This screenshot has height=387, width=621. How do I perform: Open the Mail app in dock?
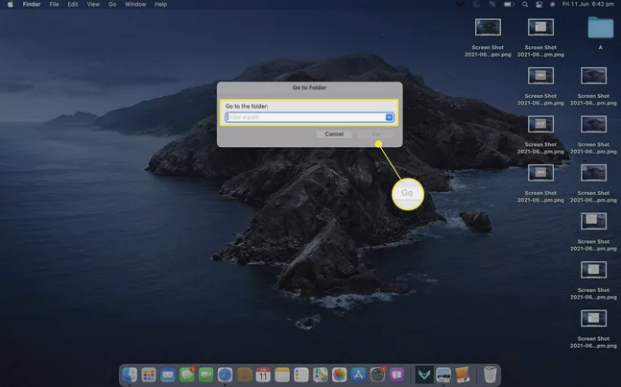[x=168, y=375]
